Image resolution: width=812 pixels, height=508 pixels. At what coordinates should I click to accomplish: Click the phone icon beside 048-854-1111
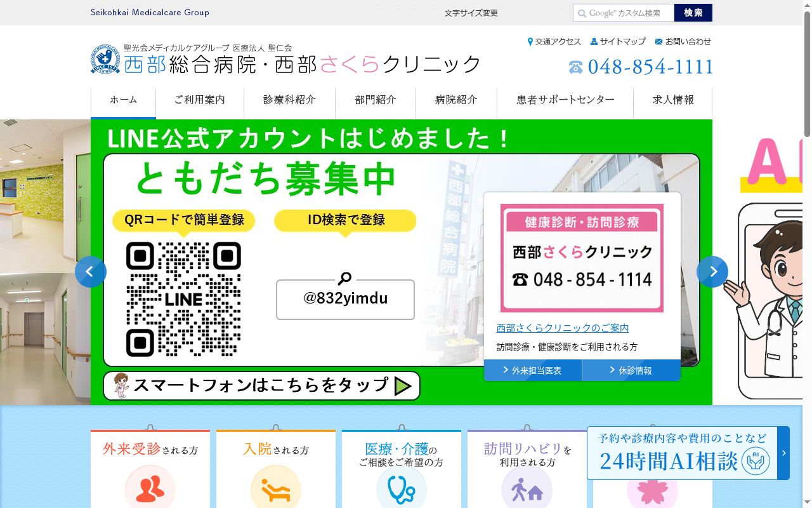click(575, 67)
